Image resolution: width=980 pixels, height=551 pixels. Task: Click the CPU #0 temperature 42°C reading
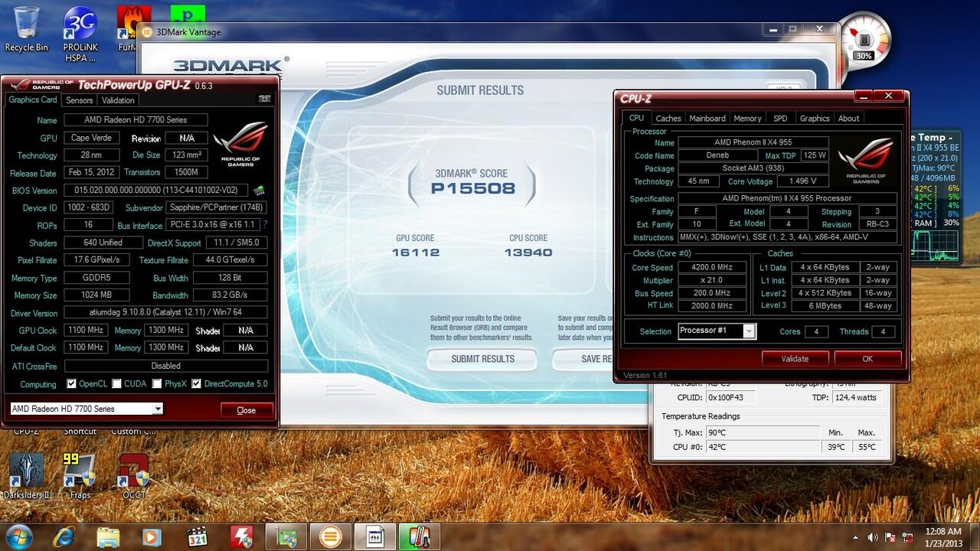764,447
